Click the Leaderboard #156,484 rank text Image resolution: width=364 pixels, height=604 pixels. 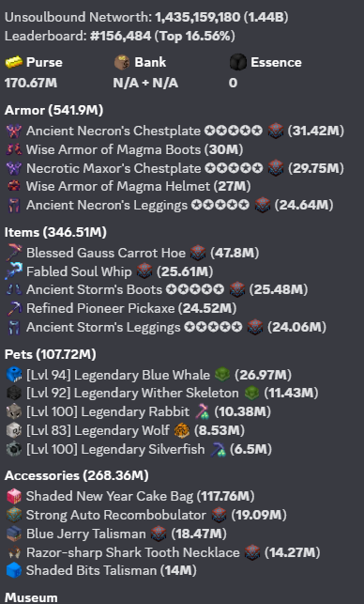point(120,37)
